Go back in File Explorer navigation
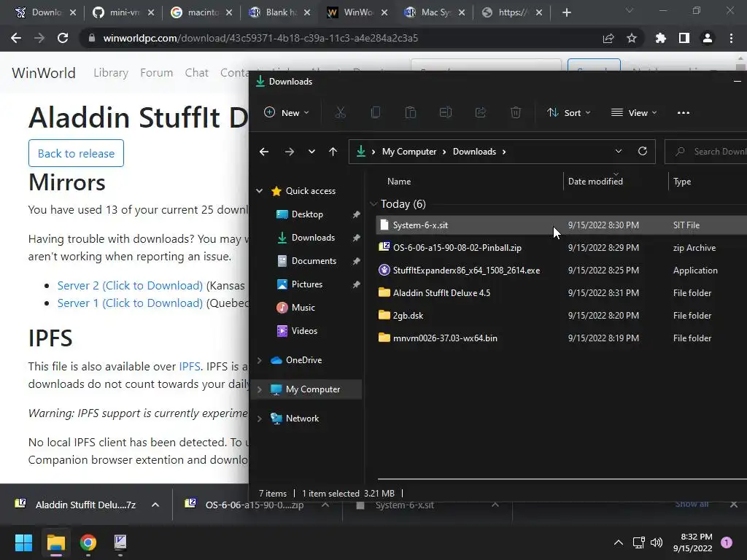This screenshot has height=560, width=747. coord(264,152)
